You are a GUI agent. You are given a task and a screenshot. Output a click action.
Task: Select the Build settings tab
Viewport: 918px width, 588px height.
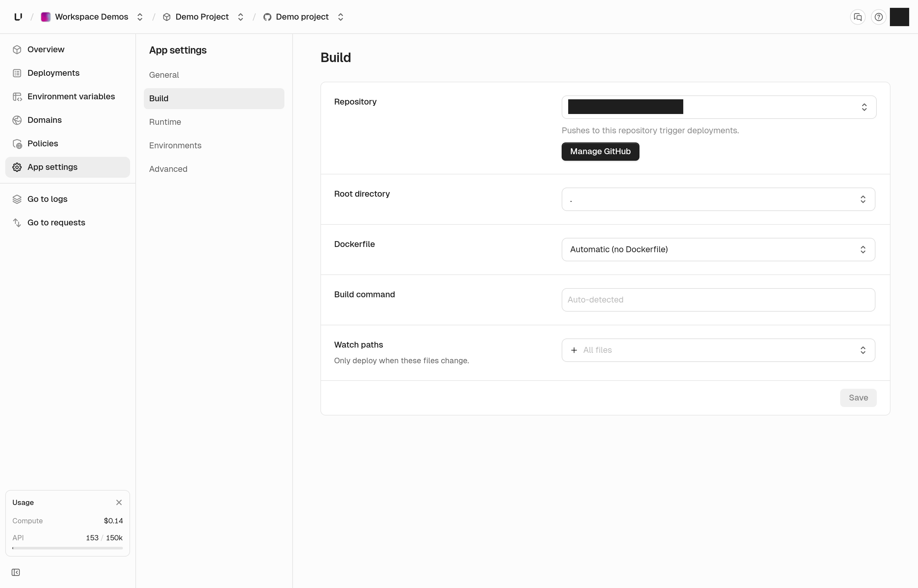pyautogui.click(x=214, y=99)
